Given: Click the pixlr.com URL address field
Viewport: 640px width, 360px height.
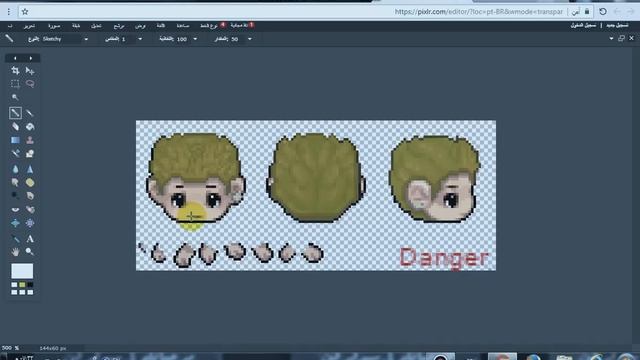Looking at the screenshot, I should point(479,12).
